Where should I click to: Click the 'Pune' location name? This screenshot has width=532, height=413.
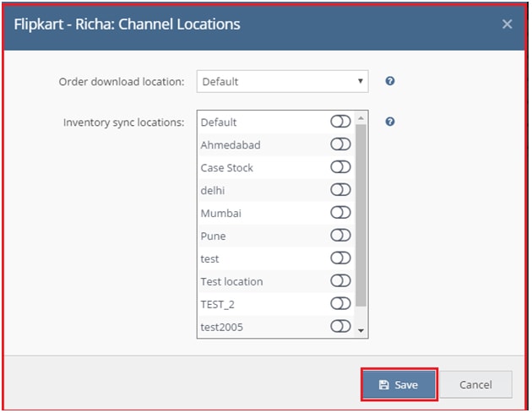point(213,236)
